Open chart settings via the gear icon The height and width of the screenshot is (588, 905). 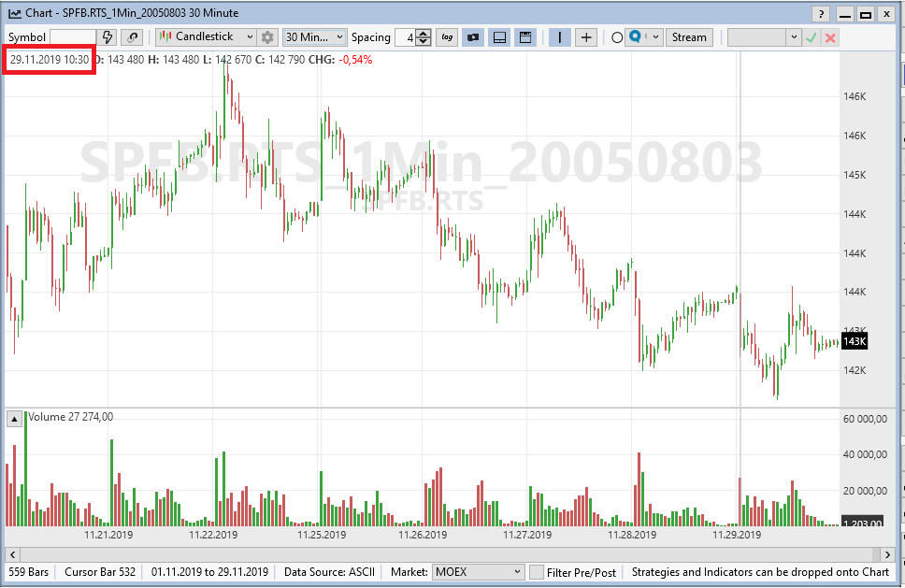click(x=268, y=36)
